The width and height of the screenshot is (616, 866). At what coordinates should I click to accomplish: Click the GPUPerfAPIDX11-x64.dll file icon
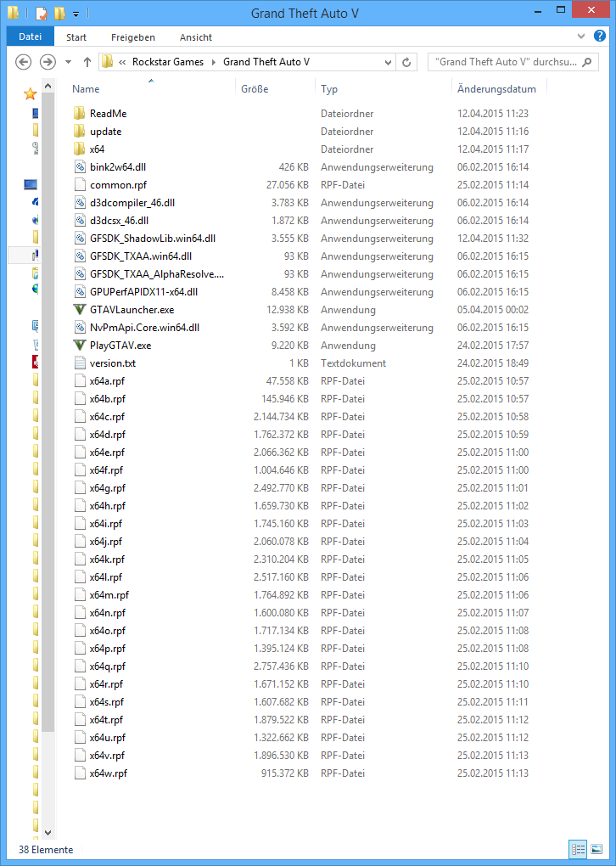point(80,291)
